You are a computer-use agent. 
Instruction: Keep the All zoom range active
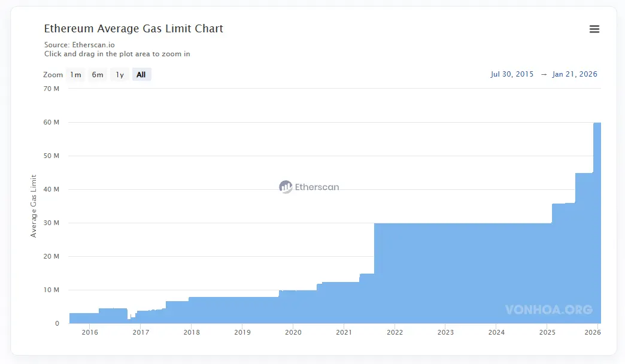click(141, 74)
